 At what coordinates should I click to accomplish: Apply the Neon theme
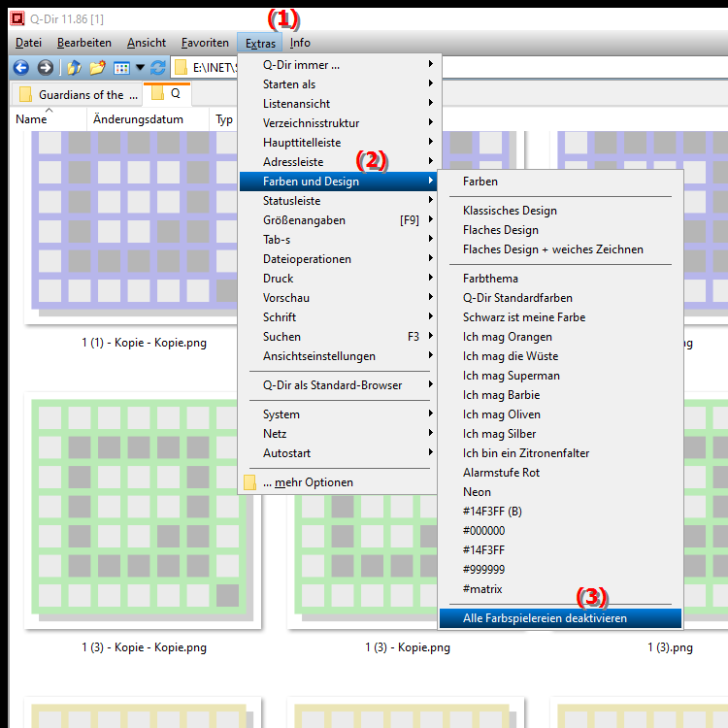[560, 492]
